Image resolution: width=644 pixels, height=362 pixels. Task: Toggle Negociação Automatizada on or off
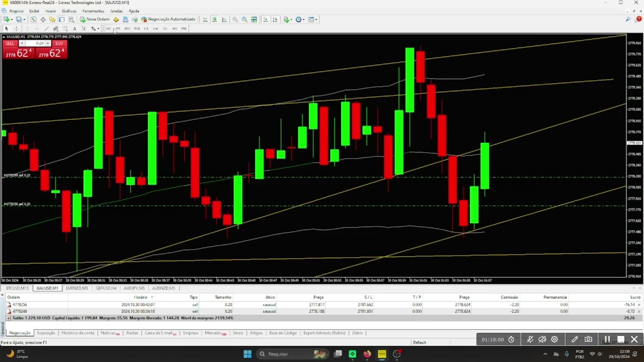(169, 20)
